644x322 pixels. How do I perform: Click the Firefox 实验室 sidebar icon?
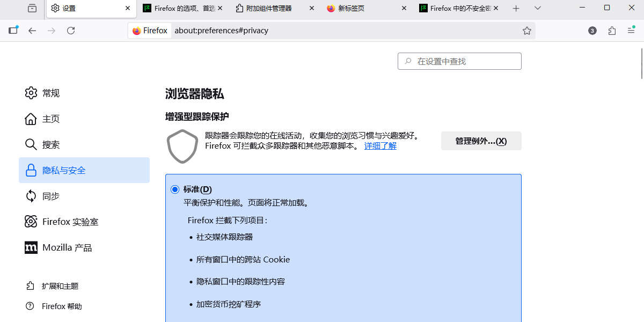[31, 222]
